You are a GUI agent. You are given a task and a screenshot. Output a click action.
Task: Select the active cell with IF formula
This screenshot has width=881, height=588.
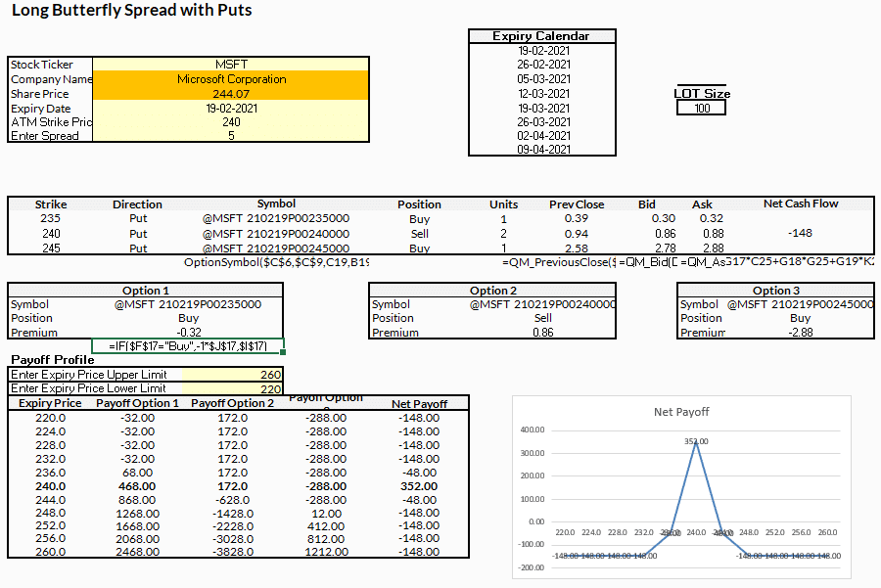tap(188, 346)
